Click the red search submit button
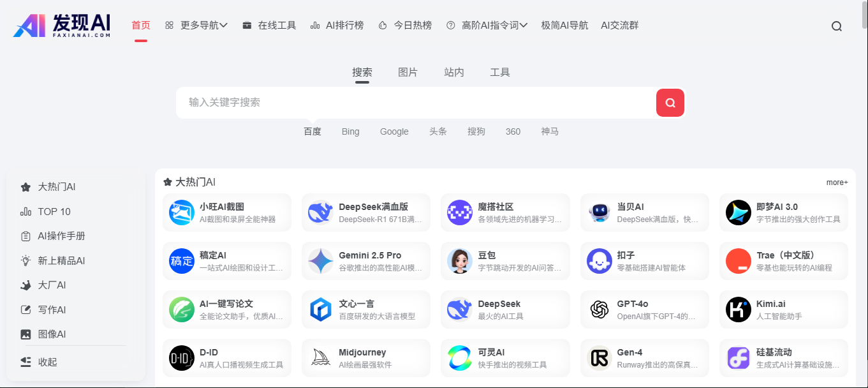Viewport: 868px width, 388px height. click(670, 103)
